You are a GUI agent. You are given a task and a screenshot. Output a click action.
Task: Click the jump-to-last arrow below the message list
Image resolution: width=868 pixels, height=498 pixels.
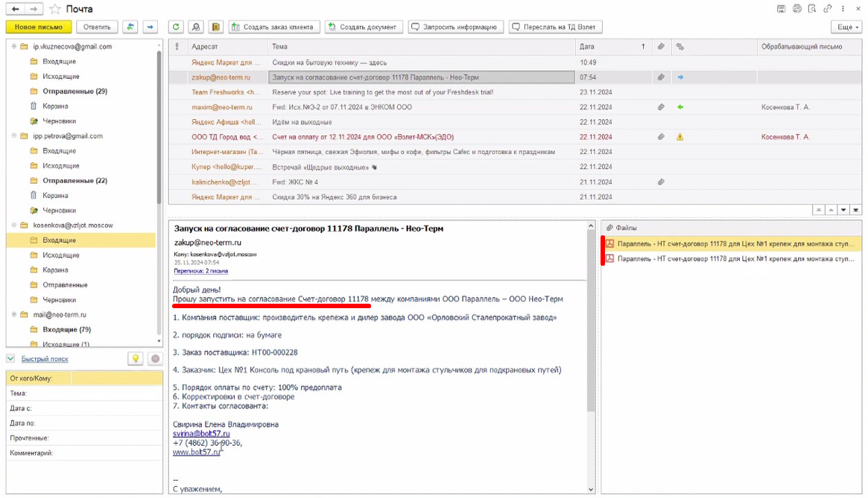856,210
